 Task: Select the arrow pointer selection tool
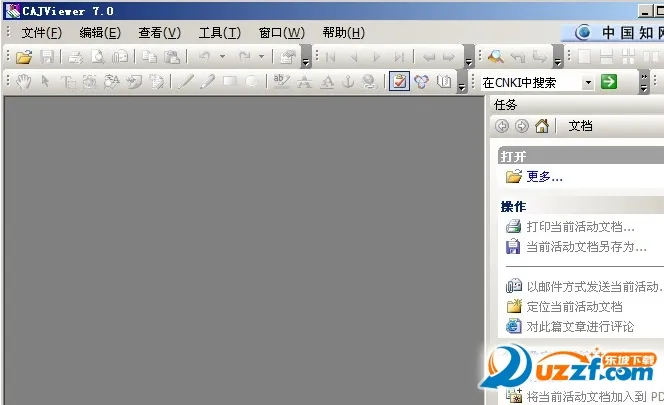44,82
